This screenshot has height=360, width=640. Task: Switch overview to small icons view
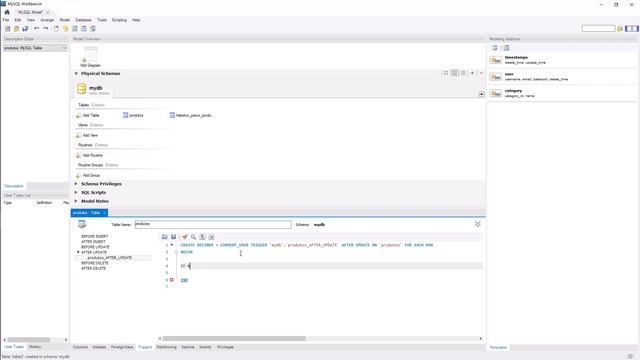pos(454,73)
